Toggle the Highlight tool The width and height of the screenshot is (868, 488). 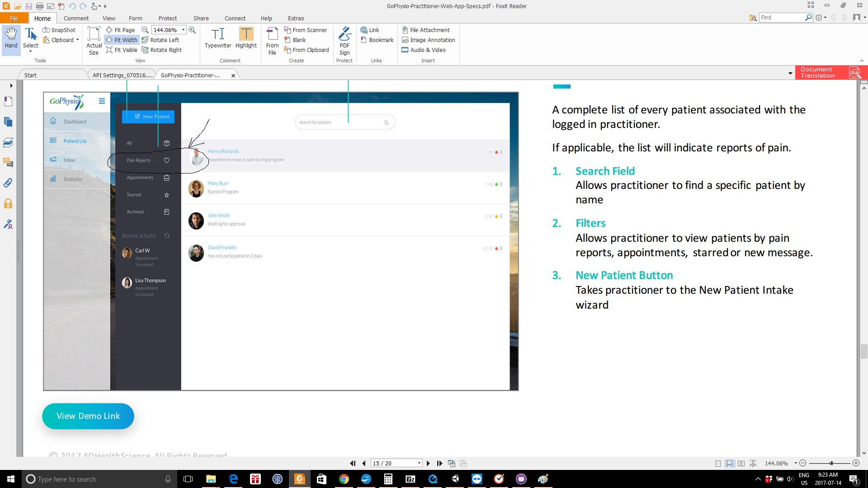(246, 38)
